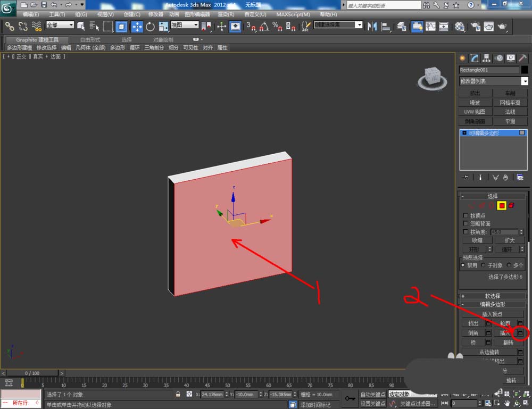Enable the 按顶点 checkbox
The width and height of the screenshot is (532, 409).
pos(466,215)
